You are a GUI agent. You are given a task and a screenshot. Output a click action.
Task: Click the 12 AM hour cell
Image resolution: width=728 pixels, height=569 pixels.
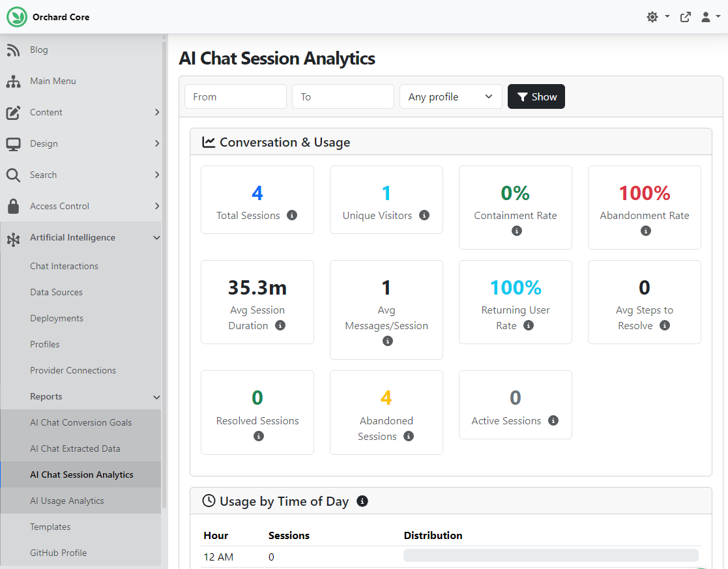[218, 557]
